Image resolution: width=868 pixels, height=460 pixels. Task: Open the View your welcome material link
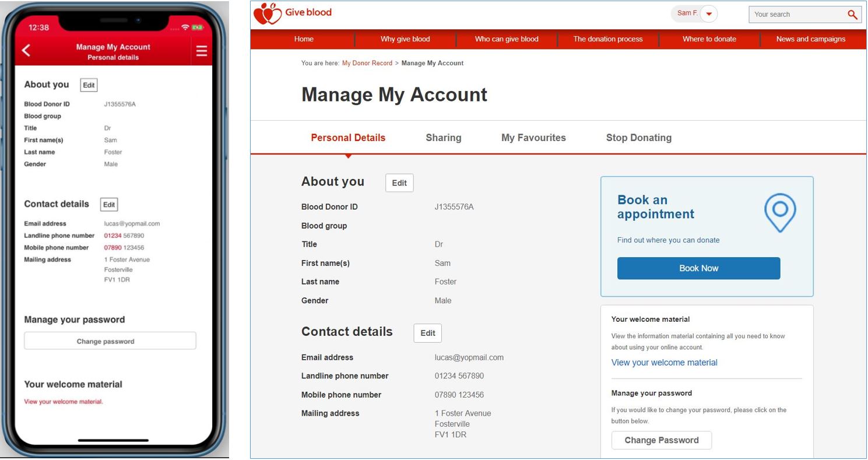click(x=664, y=363)
